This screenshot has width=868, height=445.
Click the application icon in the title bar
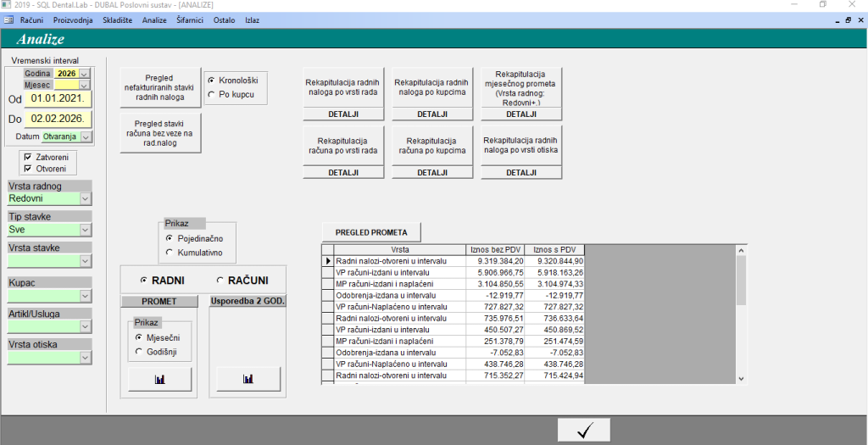pyautogui.click(x=7, y=5)
